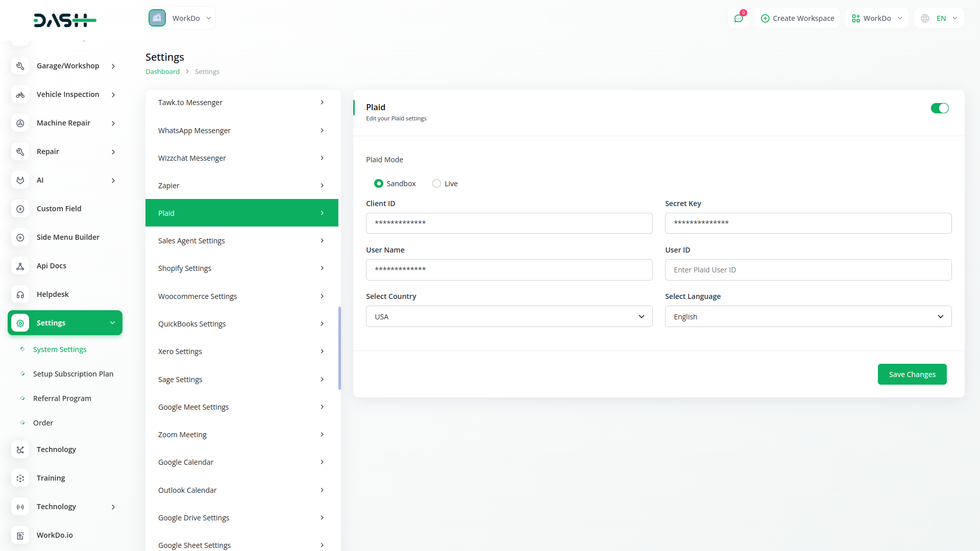Open Setup Subscription Plan link
This screenshot has height=551, width=980.
coord(73,374)
